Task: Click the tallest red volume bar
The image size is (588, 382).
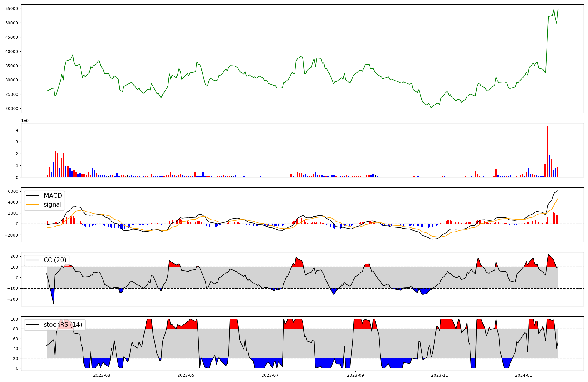Action: coord(547,151)
